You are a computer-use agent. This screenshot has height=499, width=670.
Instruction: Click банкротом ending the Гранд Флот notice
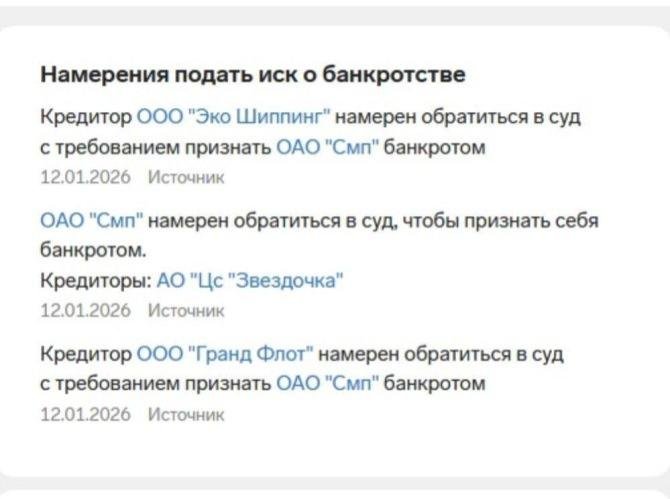click(x=435, y=383)
